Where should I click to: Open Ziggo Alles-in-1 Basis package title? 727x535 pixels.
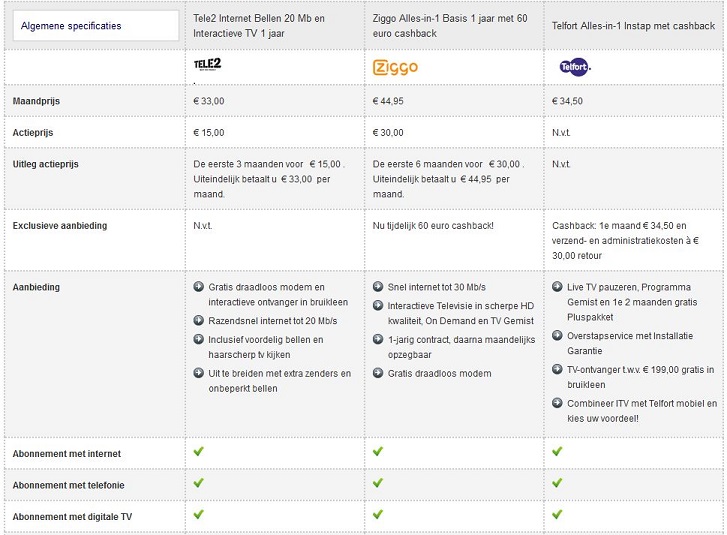(450, 25)
